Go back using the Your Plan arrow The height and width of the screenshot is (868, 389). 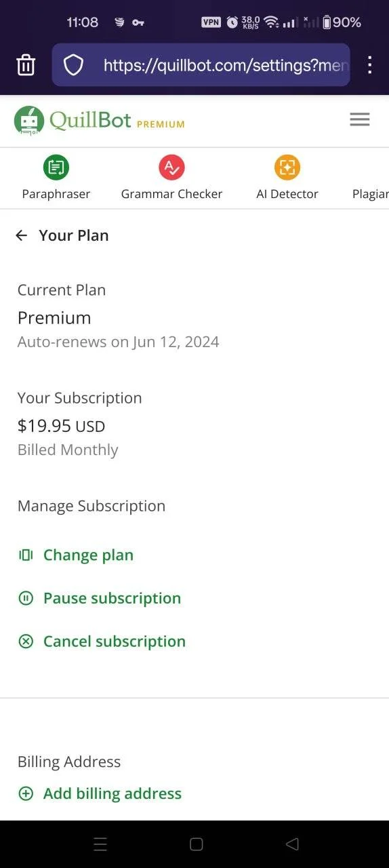[22, 235]
